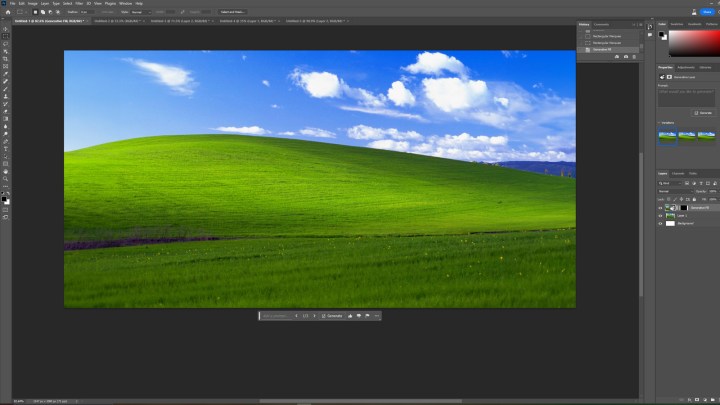Select the Frame tool

pyautogui.click(x=6, y=66)
